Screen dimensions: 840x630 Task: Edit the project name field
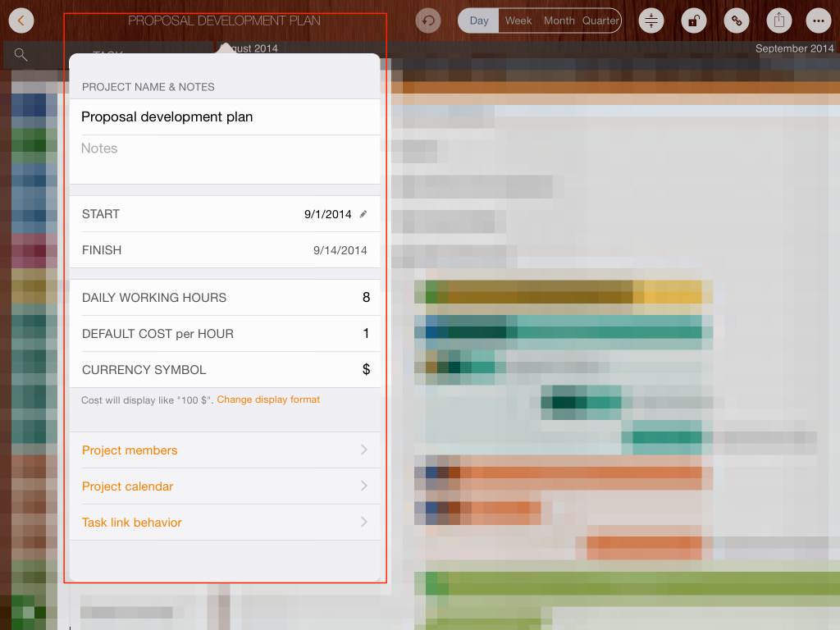pos(225,117)
